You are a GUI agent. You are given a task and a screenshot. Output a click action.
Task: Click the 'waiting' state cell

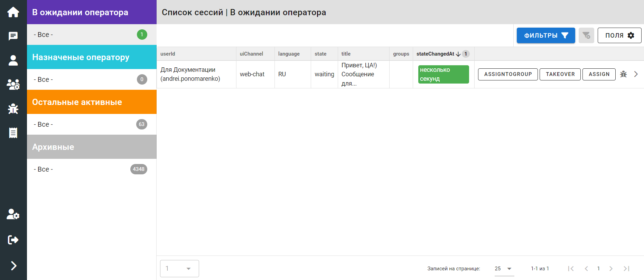(324, 74)
